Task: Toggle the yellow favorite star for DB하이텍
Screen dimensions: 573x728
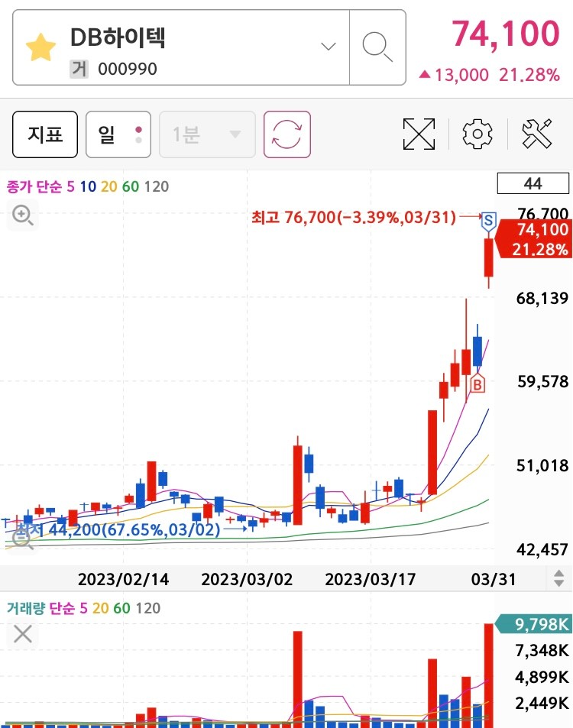Action: (40, 47)
